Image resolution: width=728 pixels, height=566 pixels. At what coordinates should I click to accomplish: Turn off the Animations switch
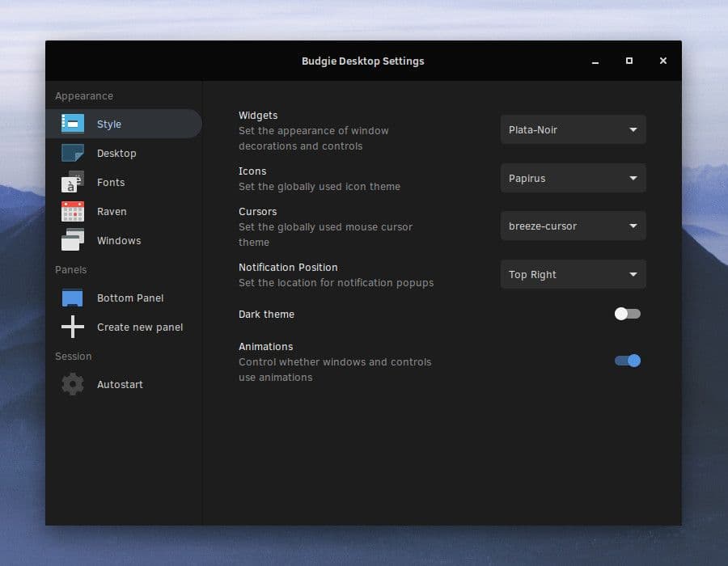coord(627,361)
